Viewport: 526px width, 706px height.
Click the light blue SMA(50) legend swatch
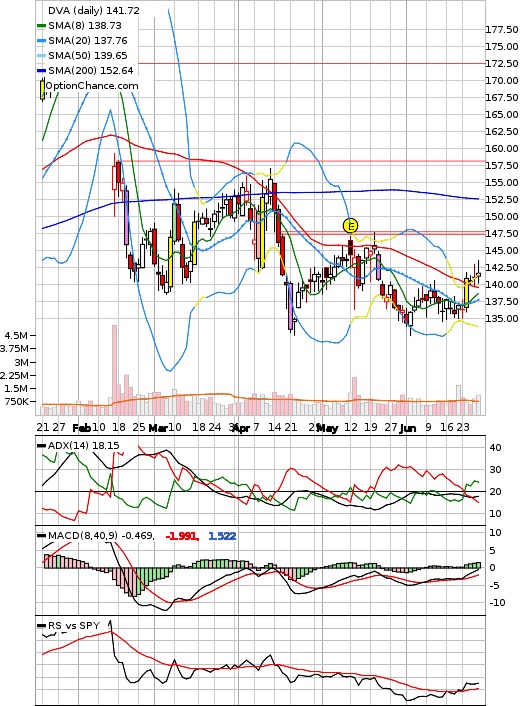41,56
